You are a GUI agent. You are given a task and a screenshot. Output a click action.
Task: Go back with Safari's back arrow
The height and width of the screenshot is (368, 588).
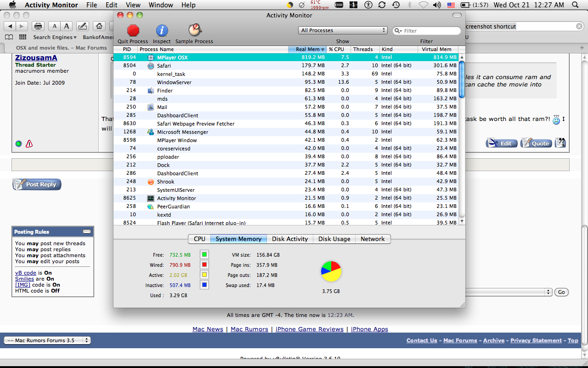pos(10,26)
